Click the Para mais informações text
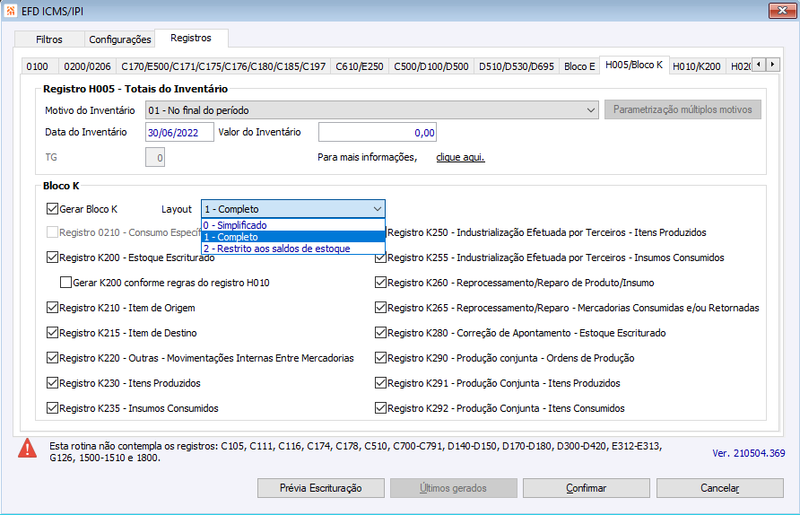 coord(367,157)
